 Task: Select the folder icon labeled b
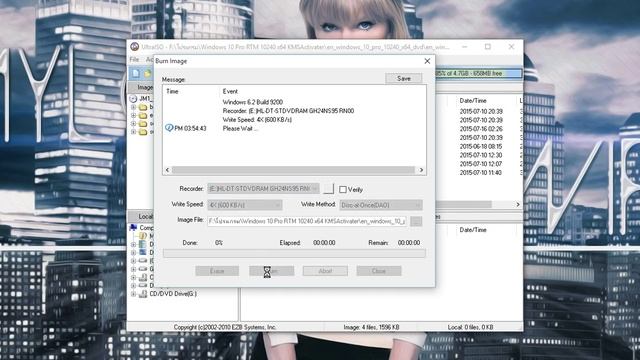(x=143, y=107)
